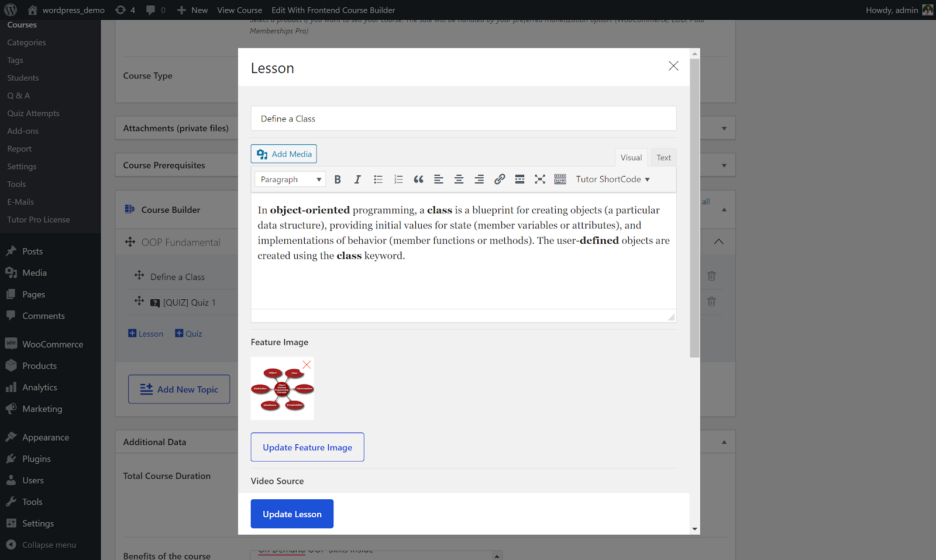936x560 pixels.
Task: Collapse the Course Builder panel arrow
Action: pyautogui.click(x=724, y=210)
